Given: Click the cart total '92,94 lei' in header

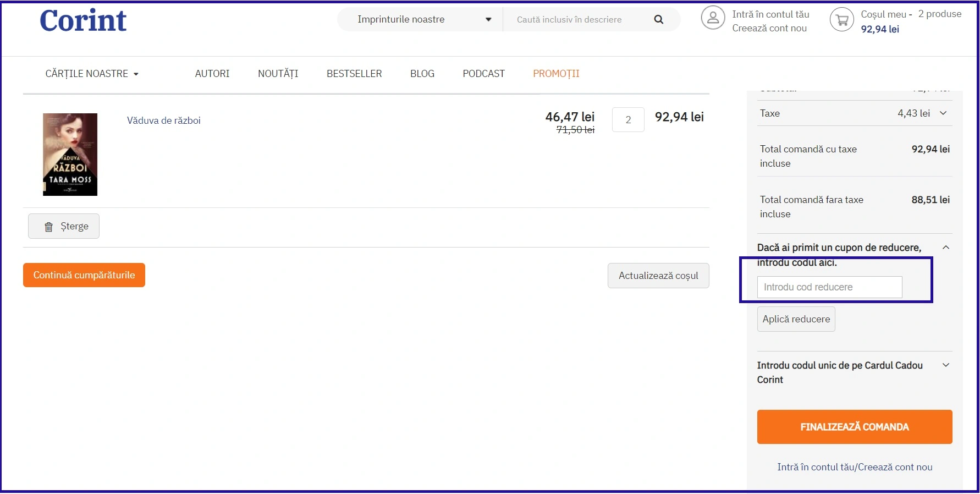Looking at the screenshot, I should tap(880, 29).
